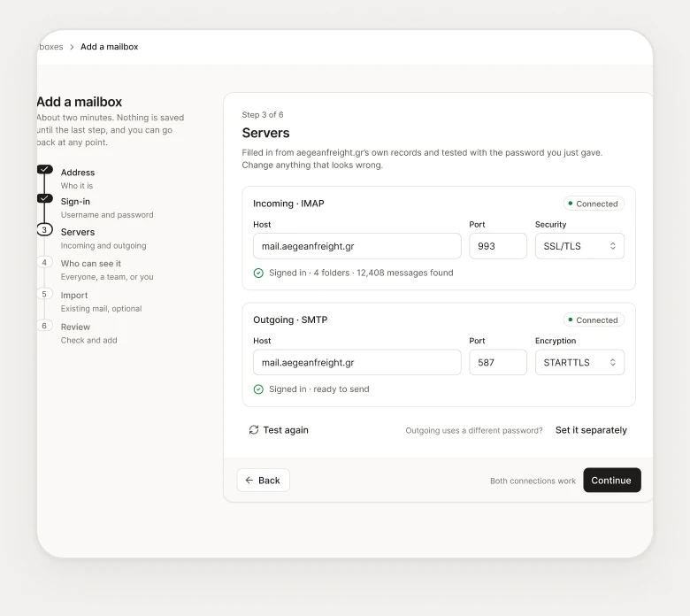This screenshot has width=690, height=616.
Task: Click the Outgoing SMTP Connected badge
Action: pos(594,320)
